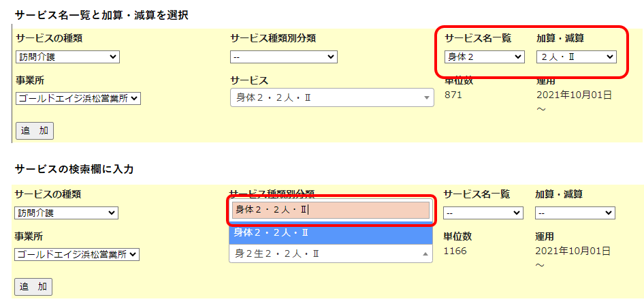
Task: Open top section's サービスの種類 dropdown
Action: [67, 57]
